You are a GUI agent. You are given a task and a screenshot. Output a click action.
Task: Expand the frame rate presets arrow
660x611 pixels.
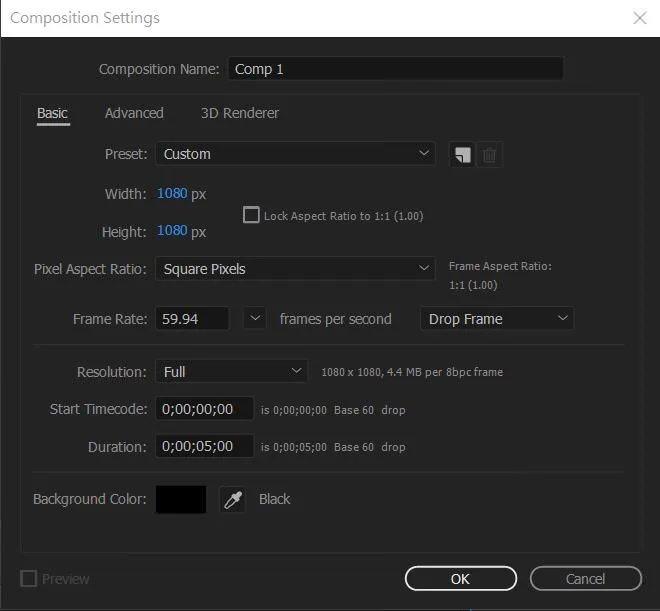pos(255,319)
